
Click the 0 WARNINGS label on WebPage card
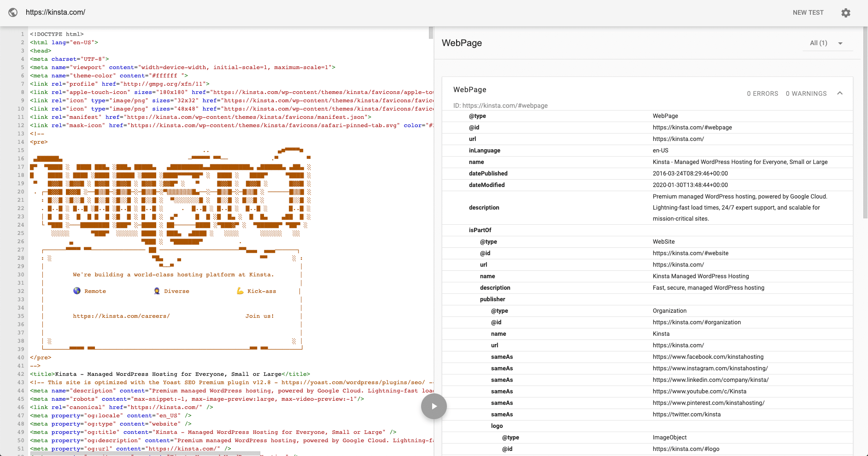point(806,93)
